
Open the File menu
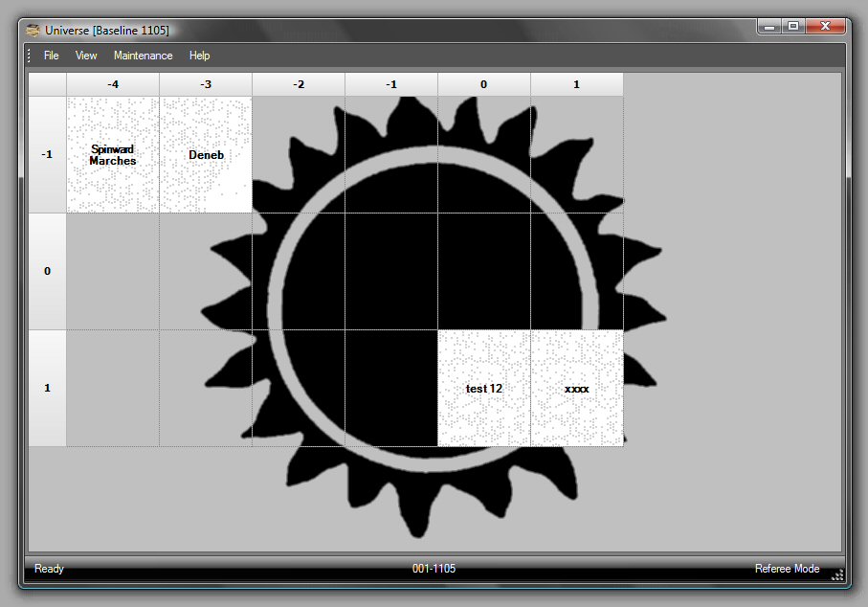(51, 56)
